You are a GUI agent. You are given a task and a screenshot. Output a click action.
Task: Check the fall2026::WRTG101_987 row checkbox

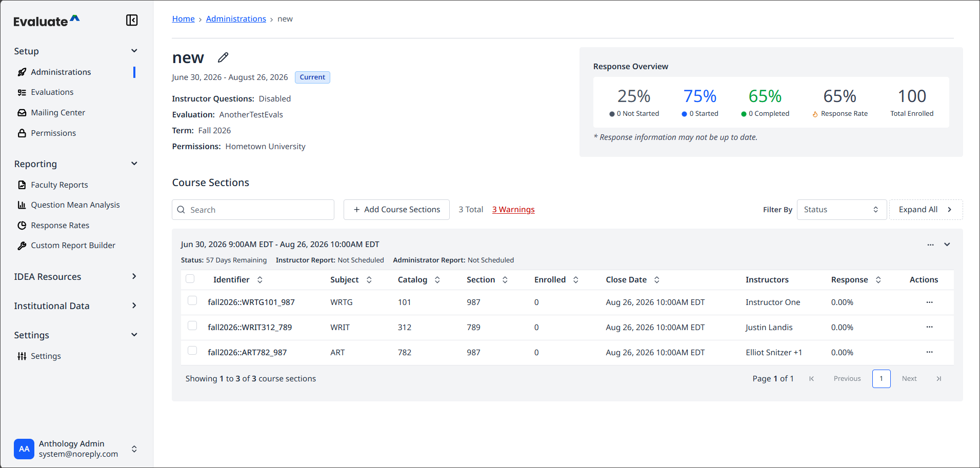coord(192,300)
